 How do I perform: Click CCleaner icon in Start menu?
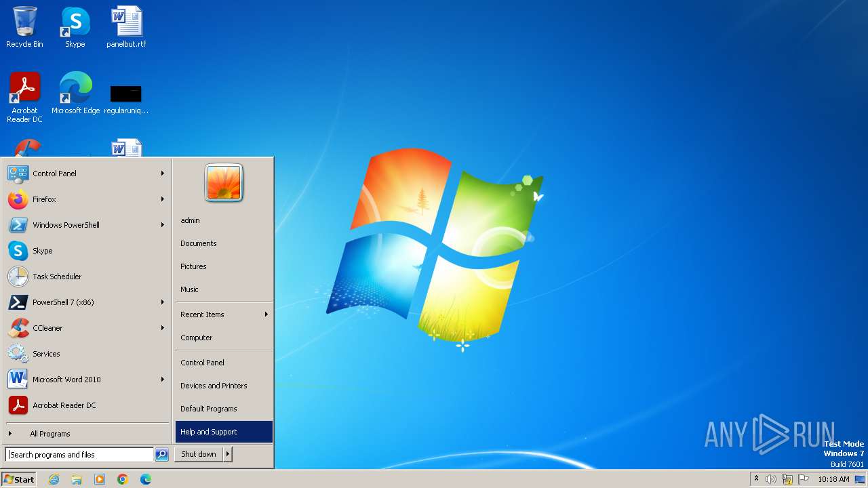click(18, 328)
